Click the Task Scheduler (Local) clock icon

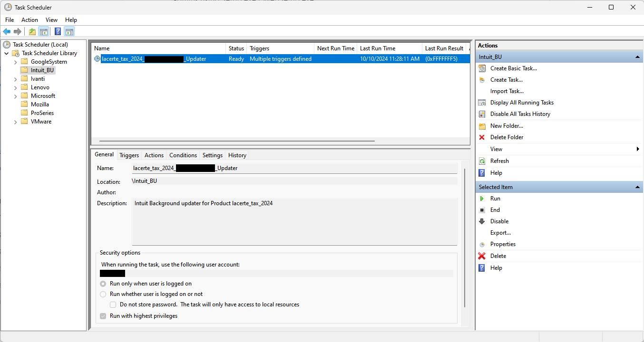[x=7, y=45]
